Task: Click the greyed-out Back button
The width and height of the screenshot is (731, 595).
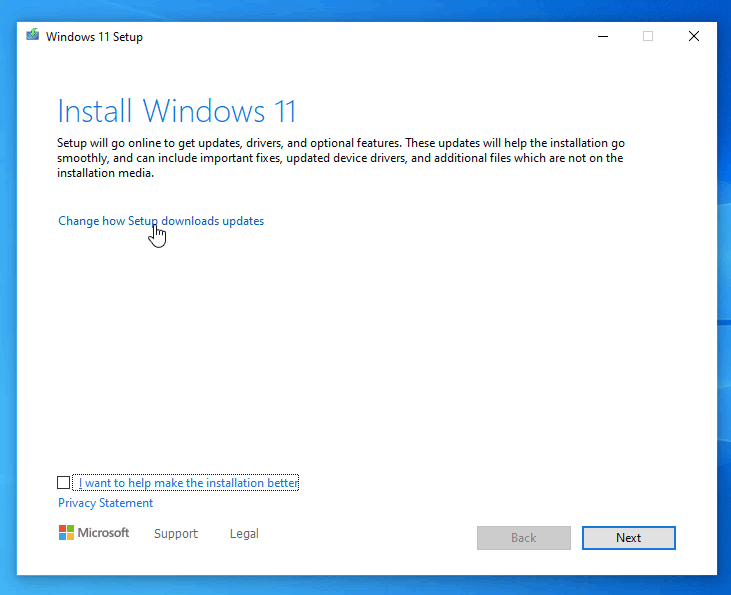Action: (524, 538)
